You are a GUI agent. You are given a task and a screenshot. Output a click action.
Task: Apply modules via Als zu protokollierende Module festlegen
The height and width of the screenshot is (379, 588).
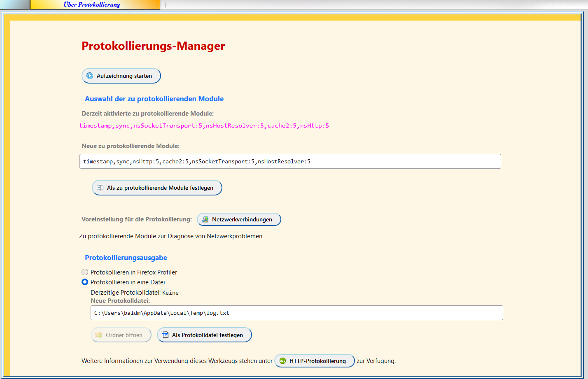(x=157, y=188)
